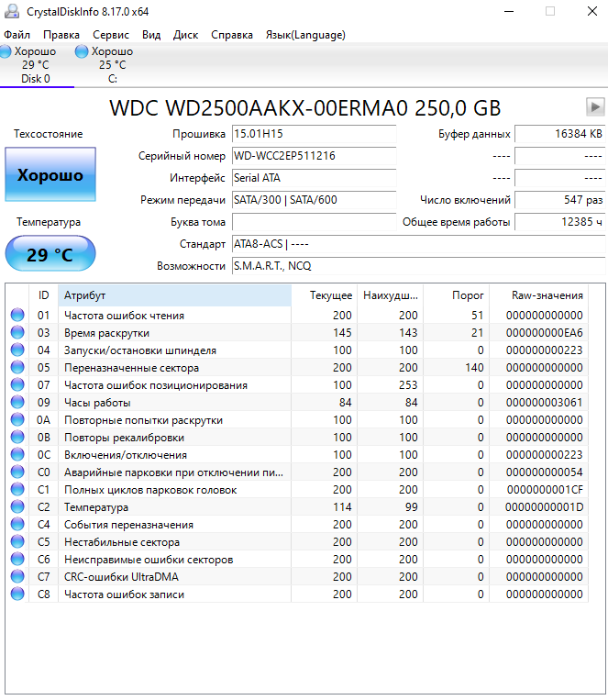Click the ID column header
Viewport: 608px width, 700px height.
[43, 295]
